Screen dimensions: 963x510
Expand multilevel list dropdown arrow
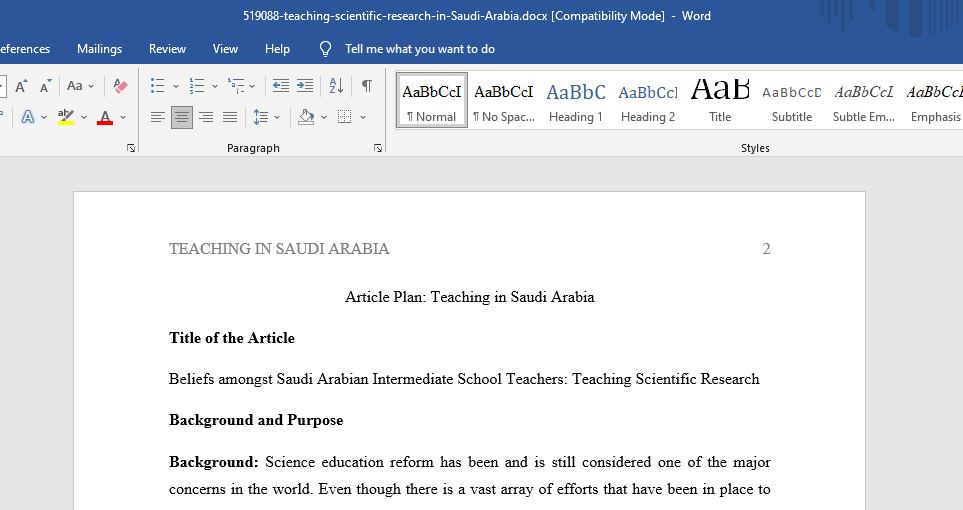click(252, 86)
